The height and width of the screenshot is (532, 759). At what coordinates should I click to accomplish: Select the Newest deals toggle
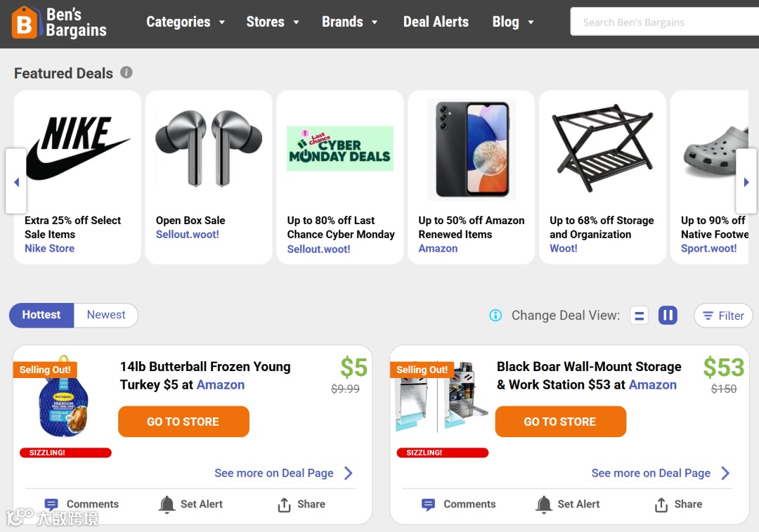coord(106,316)
